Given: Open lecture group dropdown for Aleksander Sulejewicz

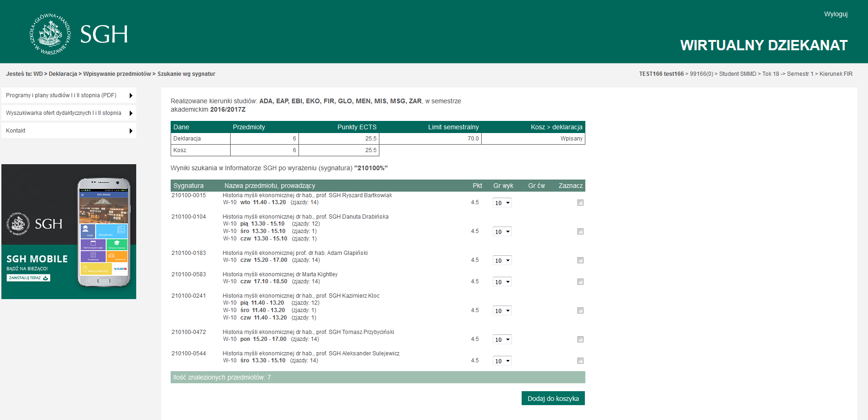Looking at the screenshot, I should [x=502, y=361].
